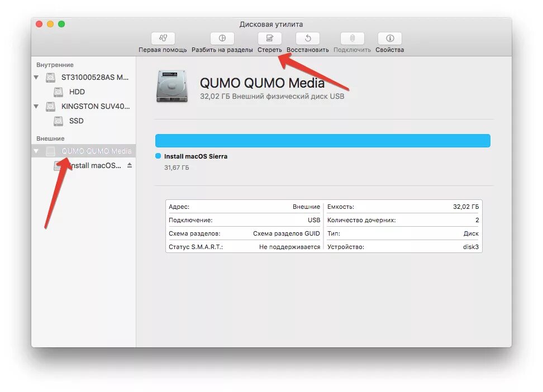Click the HDD volume icon
The width and height of the screenshot is (543, 392).
(x=58, y=92)
